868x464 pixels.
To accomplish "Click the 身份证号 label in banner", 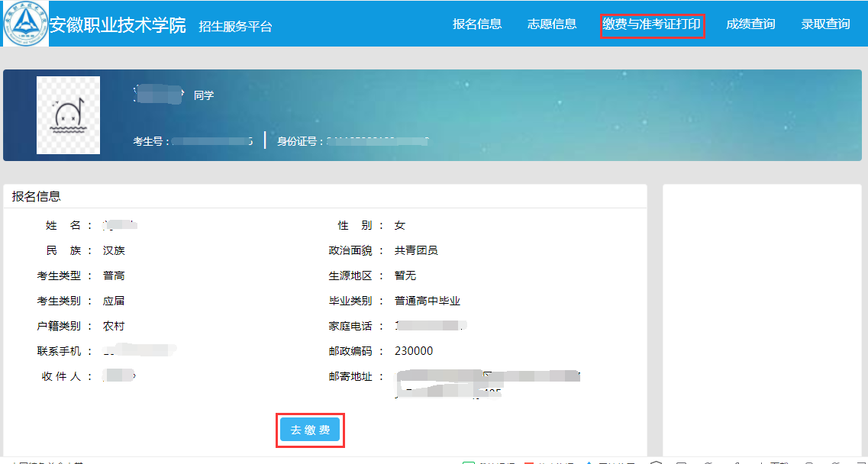I will click(x=299, y=141).
